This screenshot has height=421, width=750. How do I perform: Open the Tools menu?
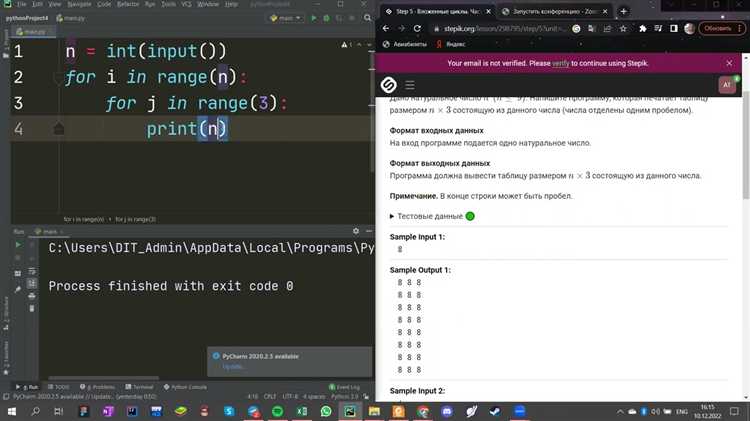(x=168, y=4)
